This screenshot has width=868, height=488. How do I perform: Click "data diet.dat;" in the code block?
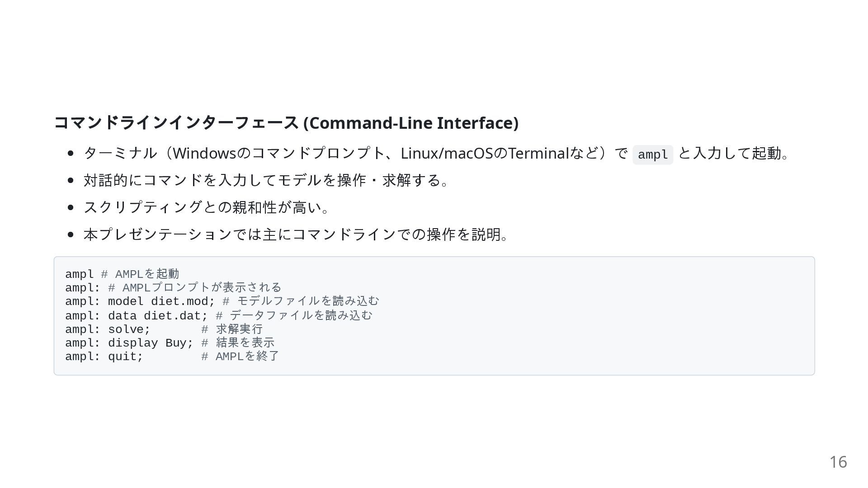pyautogui.click(x=158, y=315)
